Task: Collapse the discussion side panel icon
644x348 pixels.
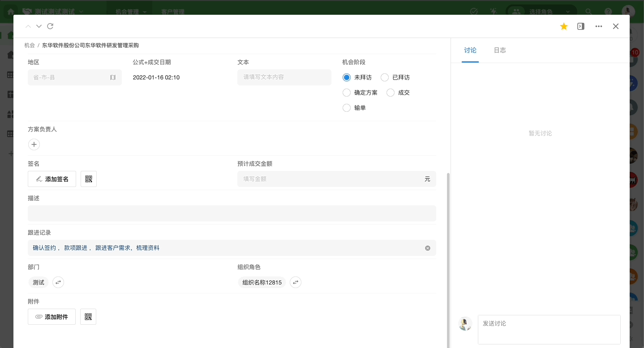Action: coord(581,26)
